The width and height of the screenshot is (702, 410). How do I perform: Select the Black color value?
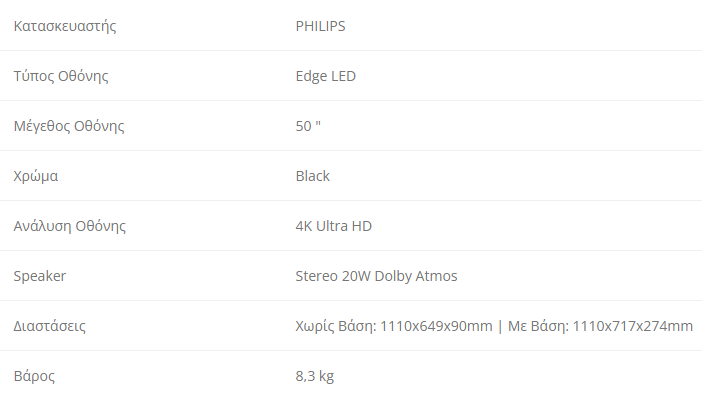(312, 176)
